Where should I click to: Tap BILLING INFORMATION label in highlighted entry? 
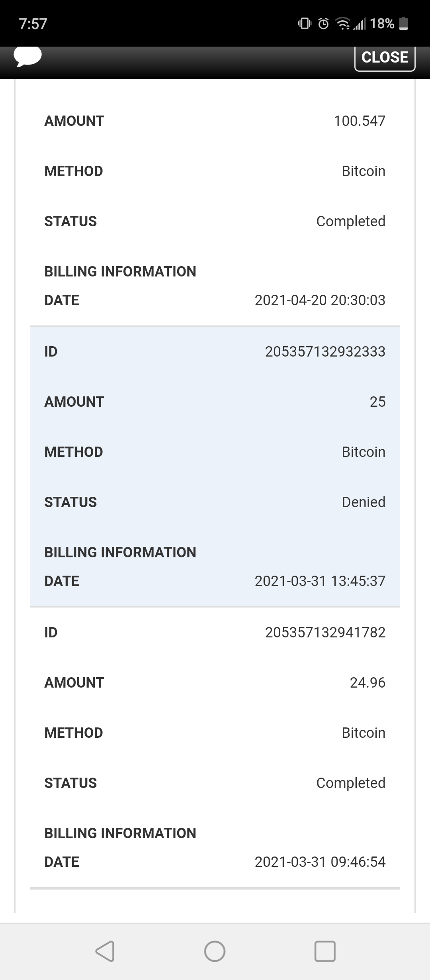[120, 552]
